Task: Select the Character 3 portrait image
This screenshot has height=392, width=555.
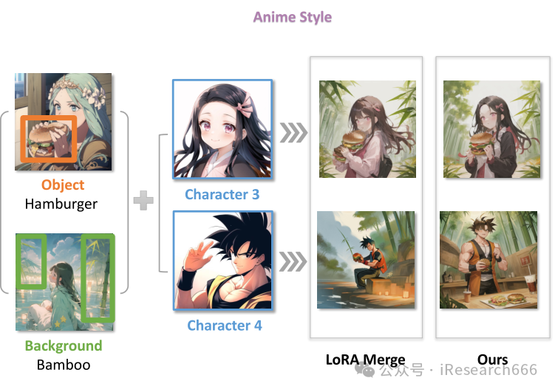Action: [x=222, y=129]
